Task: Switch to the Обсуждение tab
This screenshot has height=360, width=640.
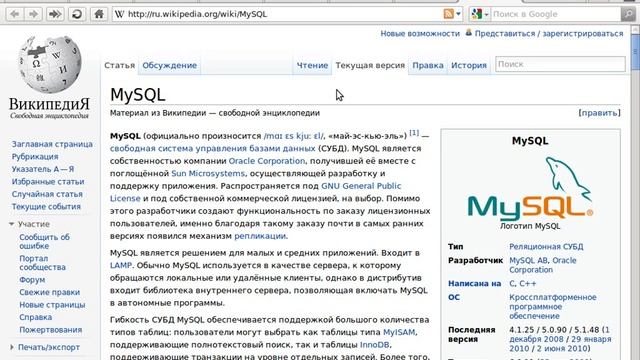Action: click(x=169, y=65)
